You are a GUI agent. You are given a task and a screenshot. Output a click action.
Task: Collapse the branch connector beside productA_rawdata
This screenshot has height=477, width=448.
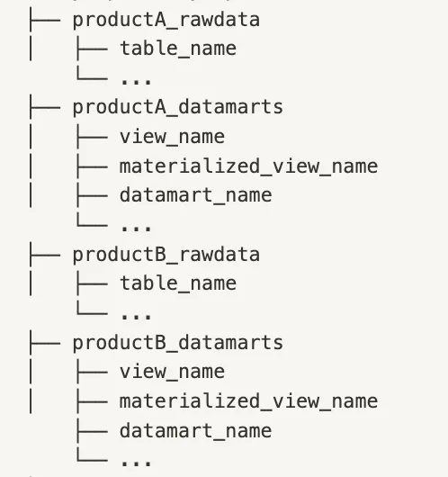(x=44, y=21)
